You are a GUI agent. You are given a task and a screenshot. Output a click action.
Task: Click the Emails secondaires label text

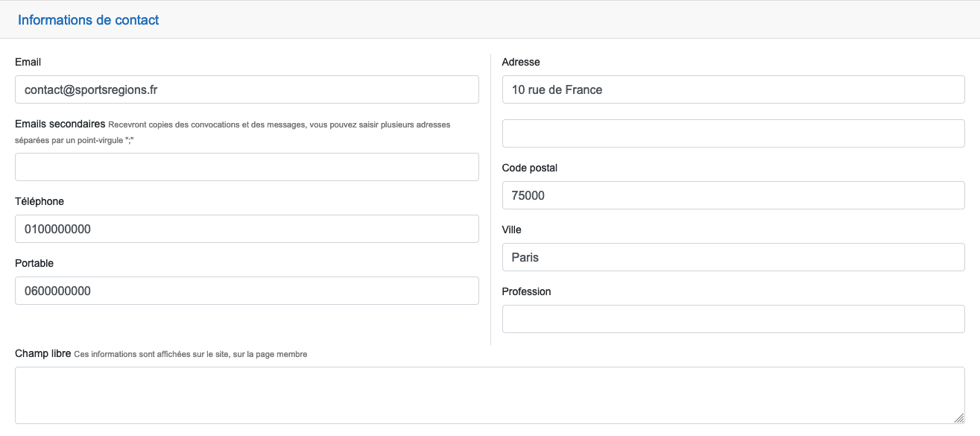pos(60,124)
